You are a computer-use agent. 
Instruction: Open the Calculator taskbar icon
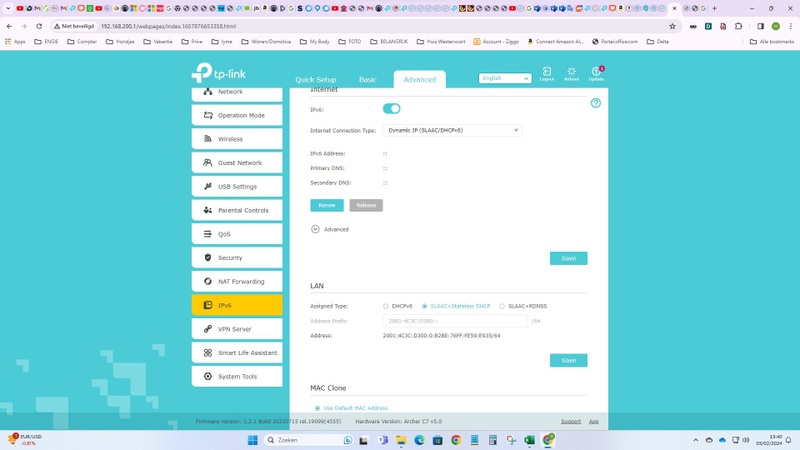pos(492,440)
